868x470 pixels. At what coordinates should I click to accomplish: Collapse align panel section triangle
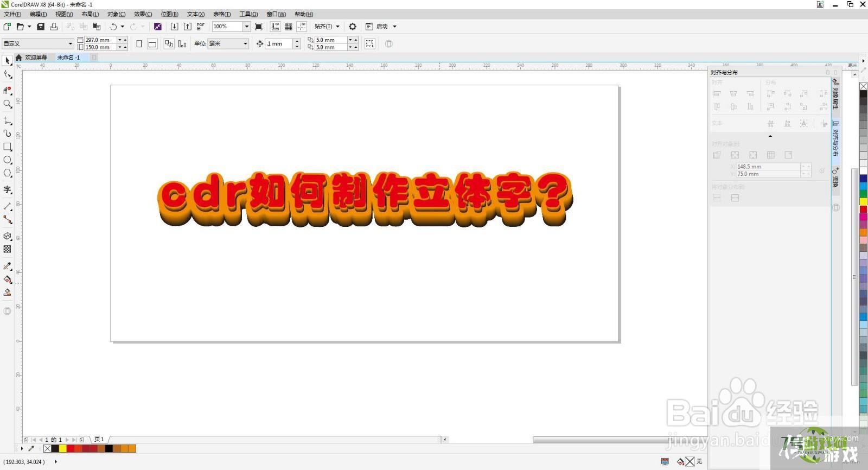[x=770, y=136]
